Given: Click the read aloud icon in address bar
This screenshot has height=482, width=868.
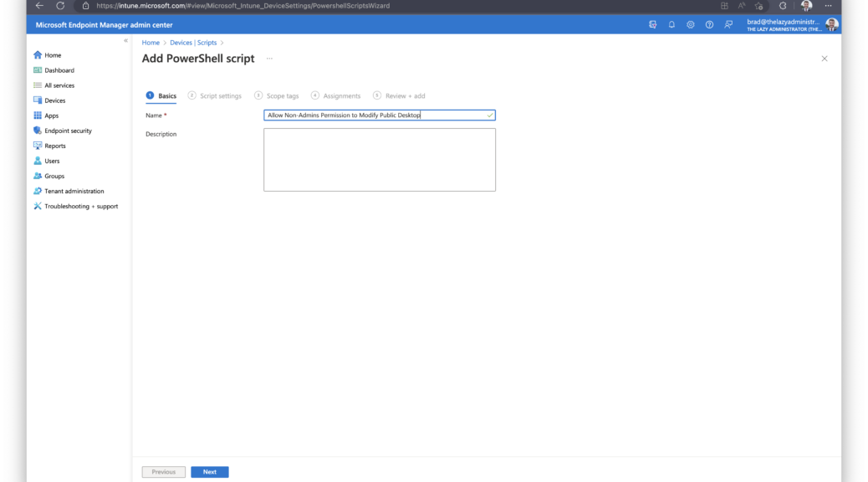Looking at the screenshot, I should pos(741,6).
